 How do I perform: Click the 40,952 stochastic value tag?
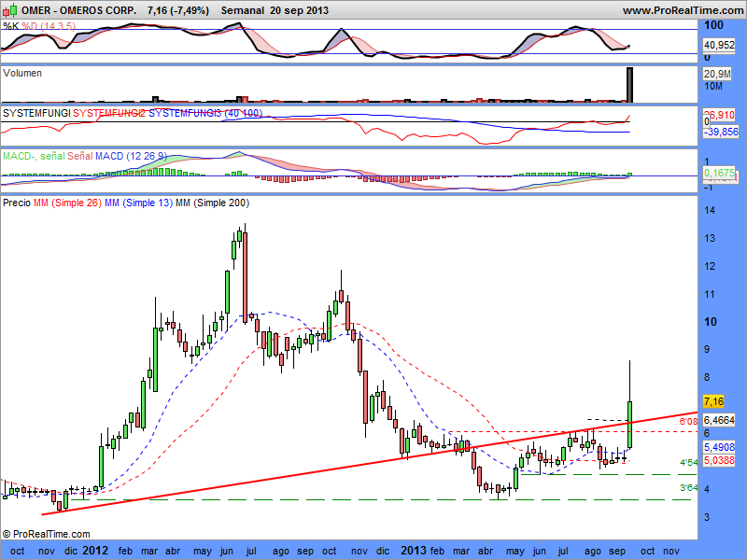(x=719, y=45)
